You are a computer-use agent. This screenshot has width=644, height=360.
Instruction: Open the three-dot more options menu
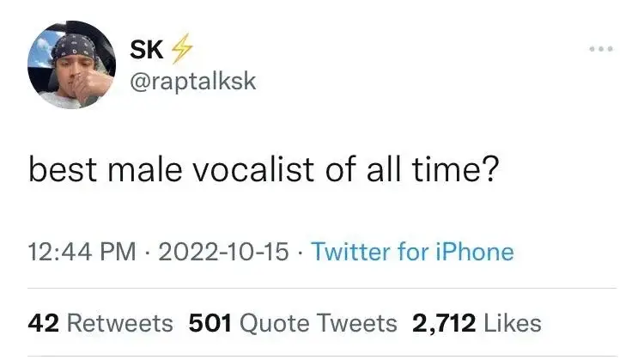(601, 49)
